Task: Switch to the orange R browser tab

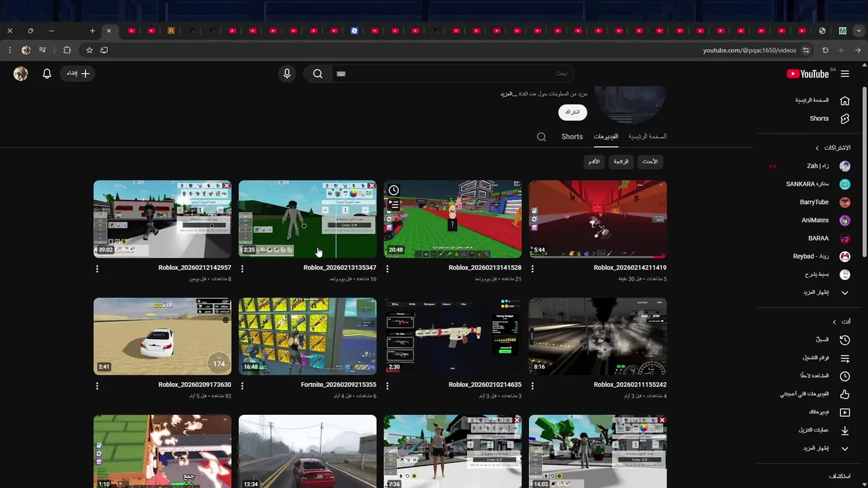Action: tap(171, 30)
